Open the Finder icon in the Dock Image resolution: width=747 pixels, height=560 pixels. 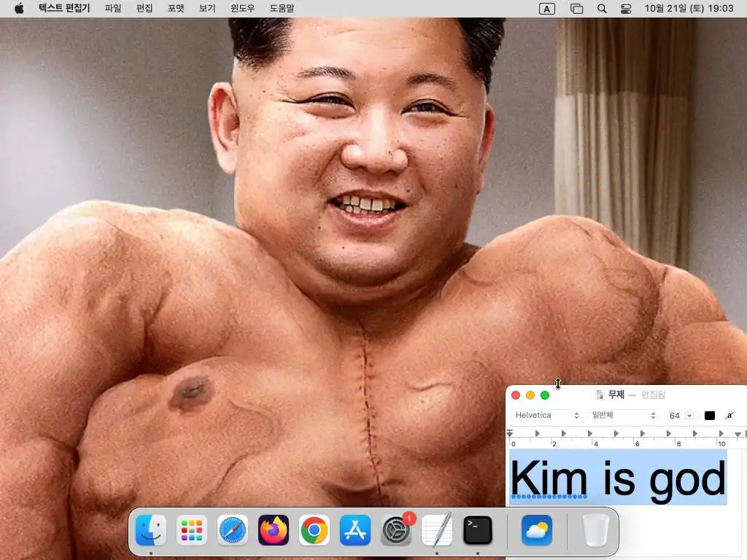click(x=151, y=530)
